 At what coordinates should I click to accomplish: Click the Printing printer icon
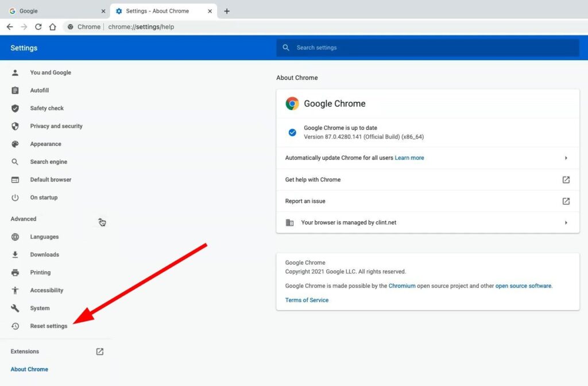pos(16,273)
